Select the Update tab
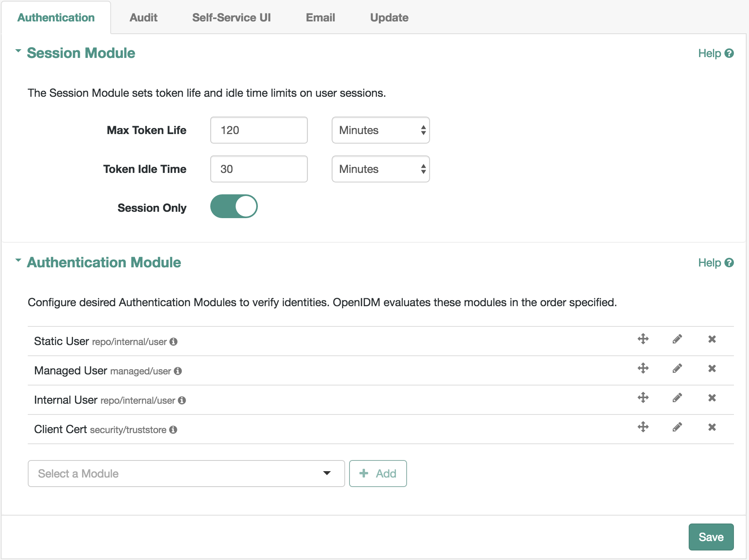 point(389,17)
